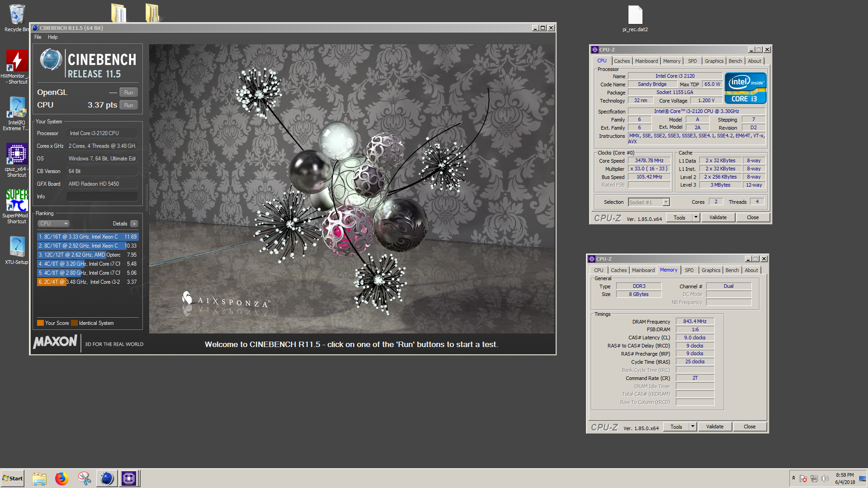Open the cpuz_x64 shortcut icon
This screenshot has height=488, width=868.
tap(17, 160)
